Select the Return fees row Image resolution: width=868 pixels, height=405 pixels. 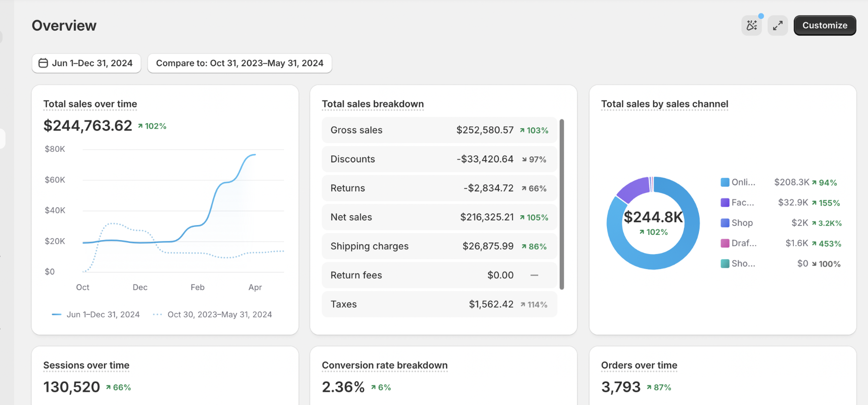coord(439,275)
